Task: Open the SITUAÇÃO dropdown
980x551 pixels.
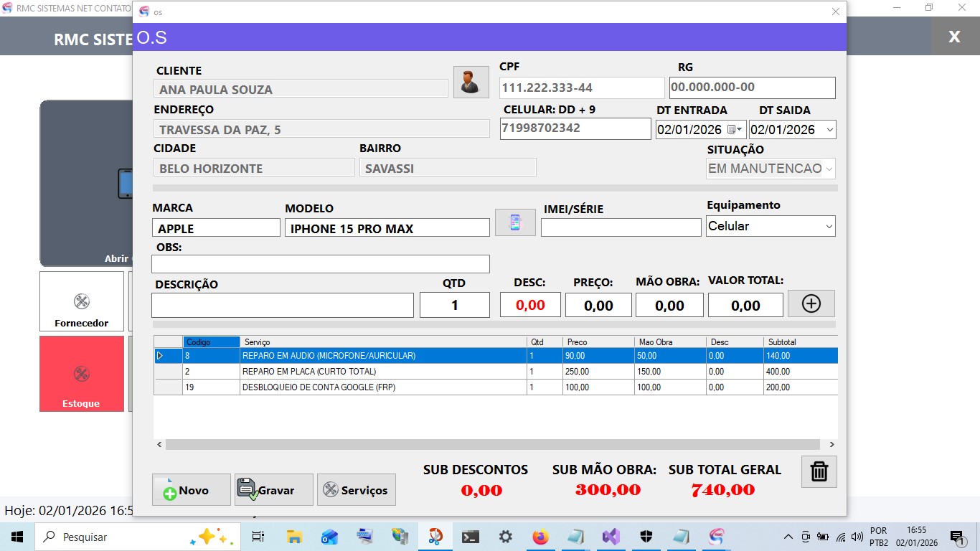Action: point(829,169)
